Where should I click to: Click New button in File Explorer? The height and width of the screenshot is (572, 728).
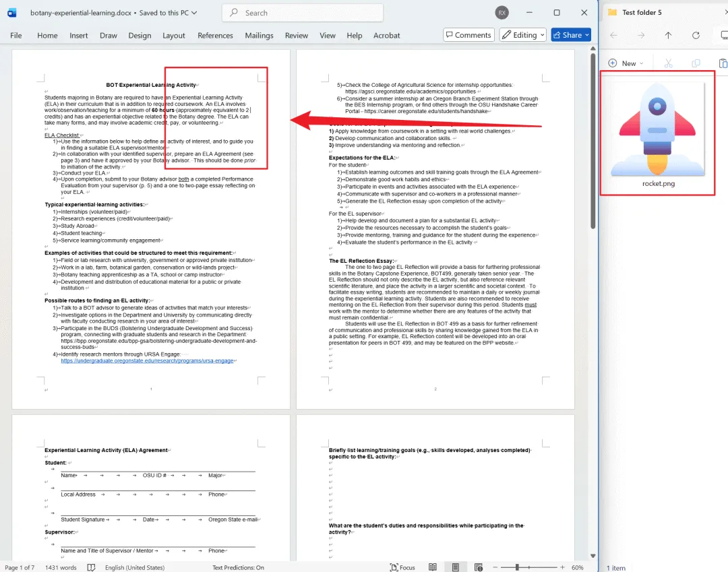click(x=626, y=63)
